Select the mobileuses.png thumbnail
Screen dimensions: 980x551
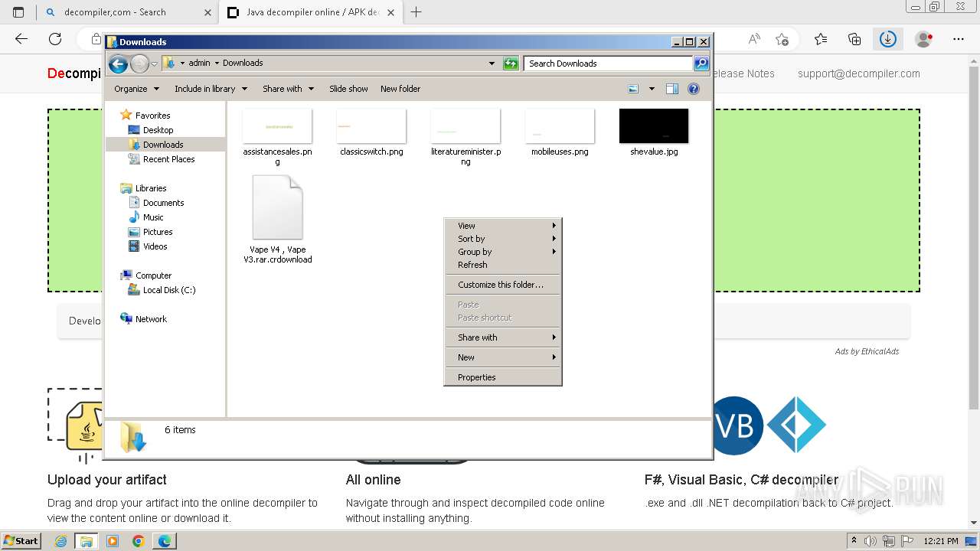pyautogui.click(x=560, y=126)
